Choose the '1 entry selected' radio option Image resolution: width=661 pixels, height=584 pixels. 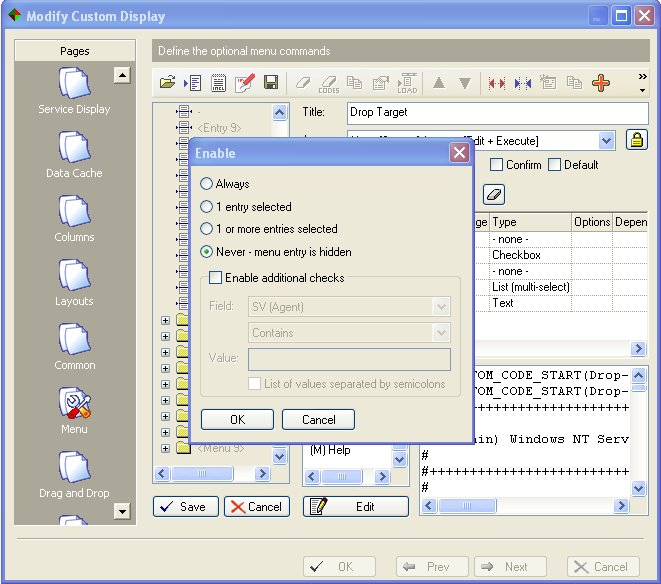207,207
